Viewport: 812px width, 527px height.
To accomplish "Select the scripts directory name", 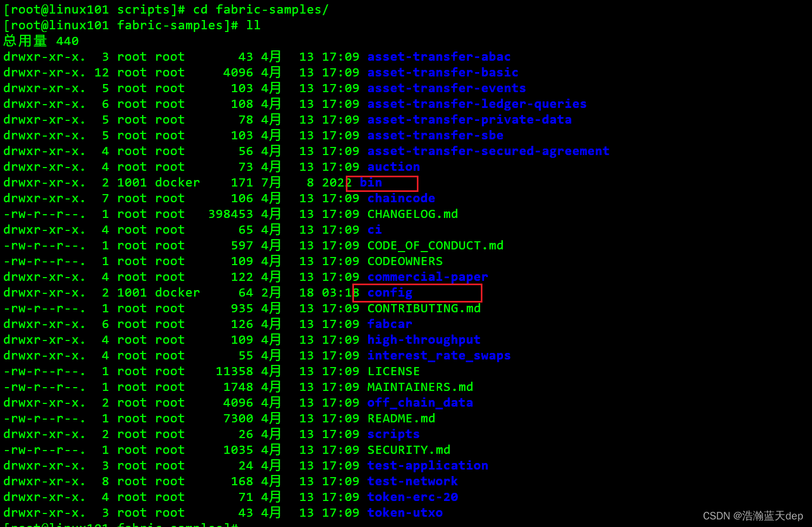I will click(394, 434).
